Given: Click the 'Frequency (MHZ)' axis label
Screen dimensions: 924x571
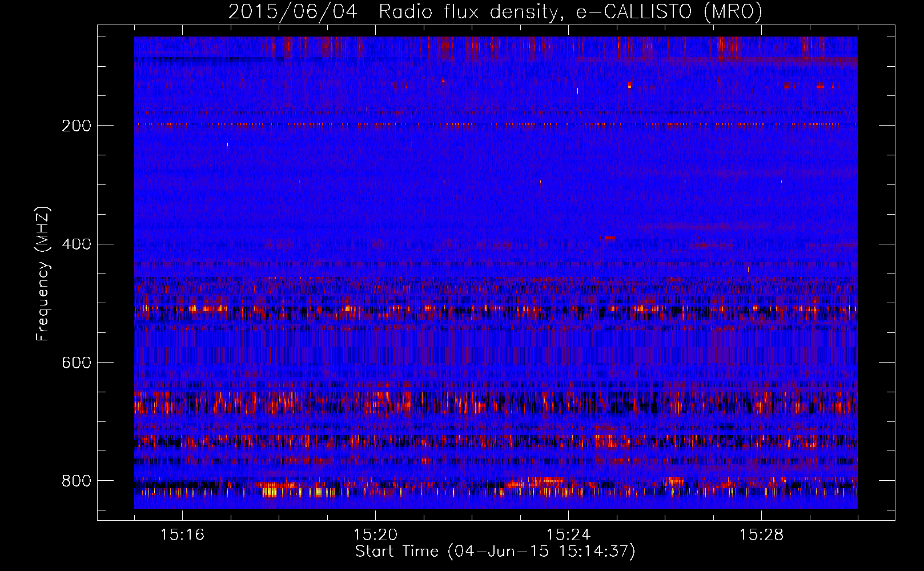Looking at the screenshot, I should (43, 274).
